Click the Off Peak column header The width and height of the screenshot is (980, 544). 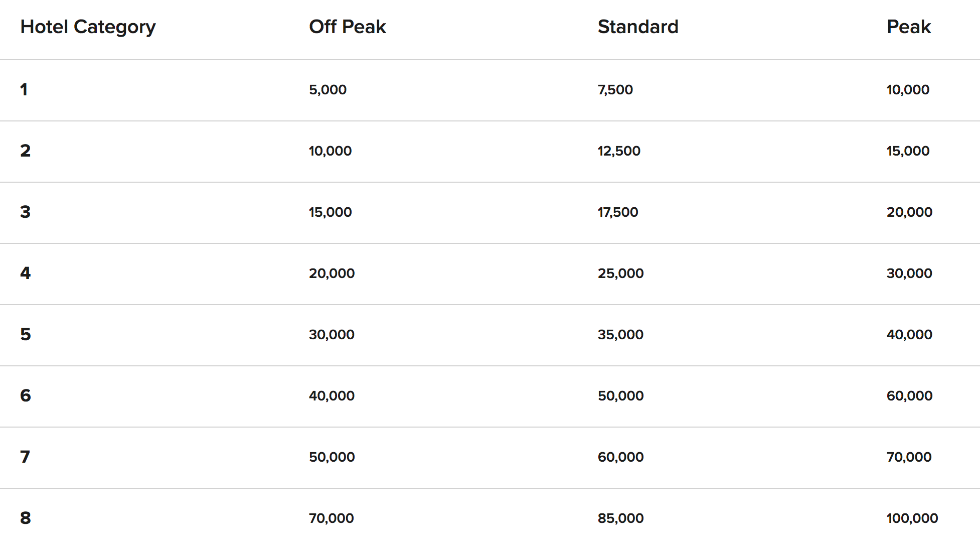347,27
